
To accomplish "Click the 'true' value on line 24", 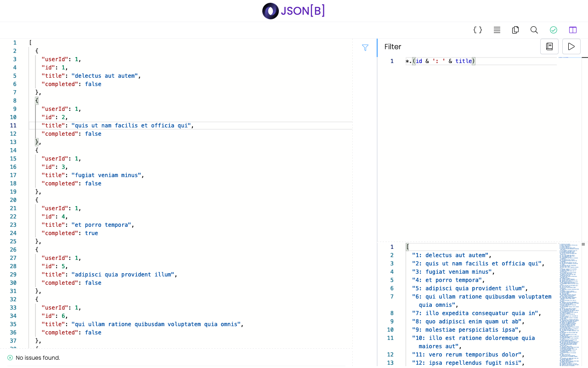I will pos(91,233).
